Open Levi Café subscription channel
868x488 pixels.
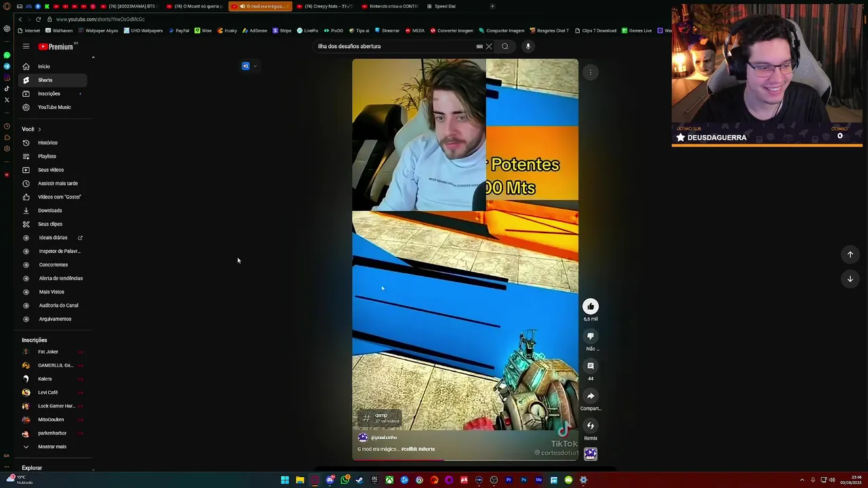click(x=53, y=392)
